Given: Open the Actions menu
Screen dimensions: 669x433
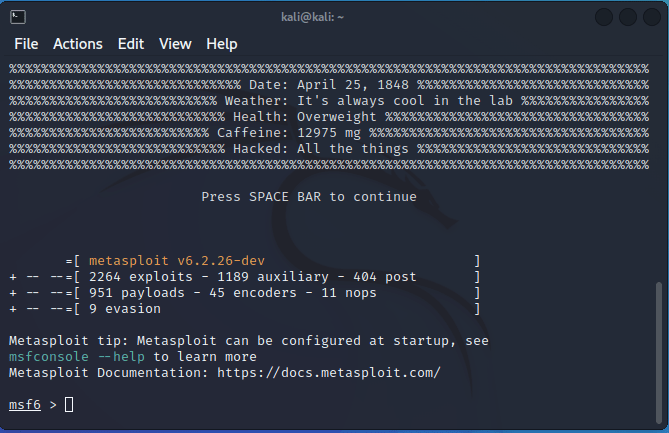Looking at the screenshot, I should point(78,44).
